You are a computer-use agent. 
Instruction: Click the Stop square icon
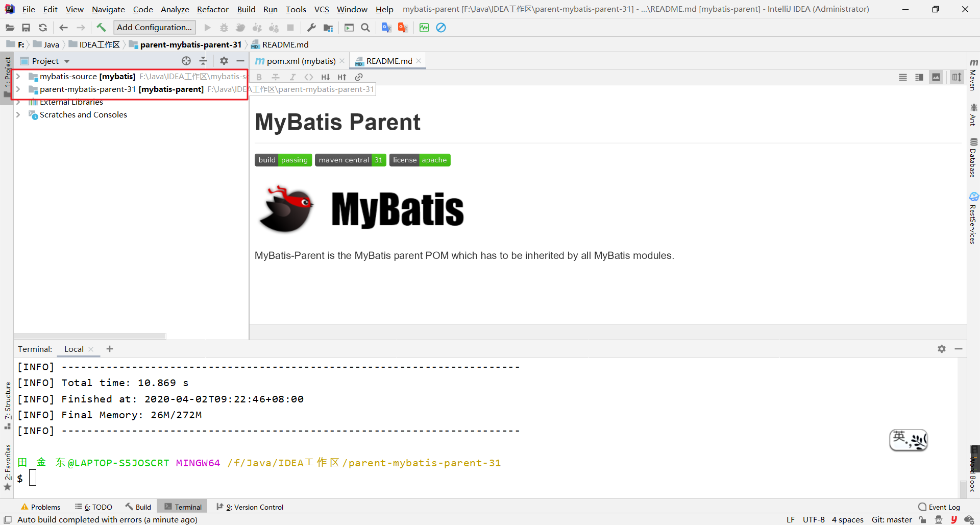click(x=290, y=28)
